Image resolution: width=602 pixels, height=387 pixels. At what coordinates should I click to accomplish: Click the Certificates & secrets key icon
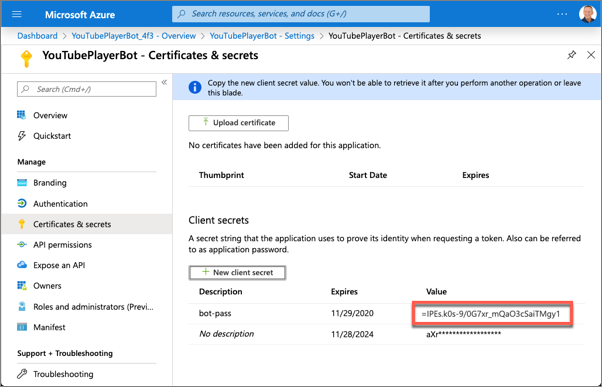point(22,224)
